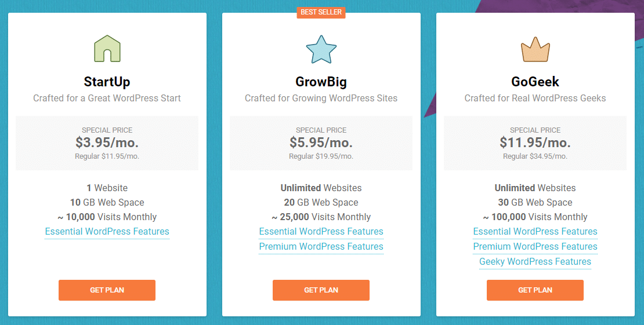This screenshot has height=325, width=644.
Task: Get the StartUp plan
Action: tap(107, 290)
